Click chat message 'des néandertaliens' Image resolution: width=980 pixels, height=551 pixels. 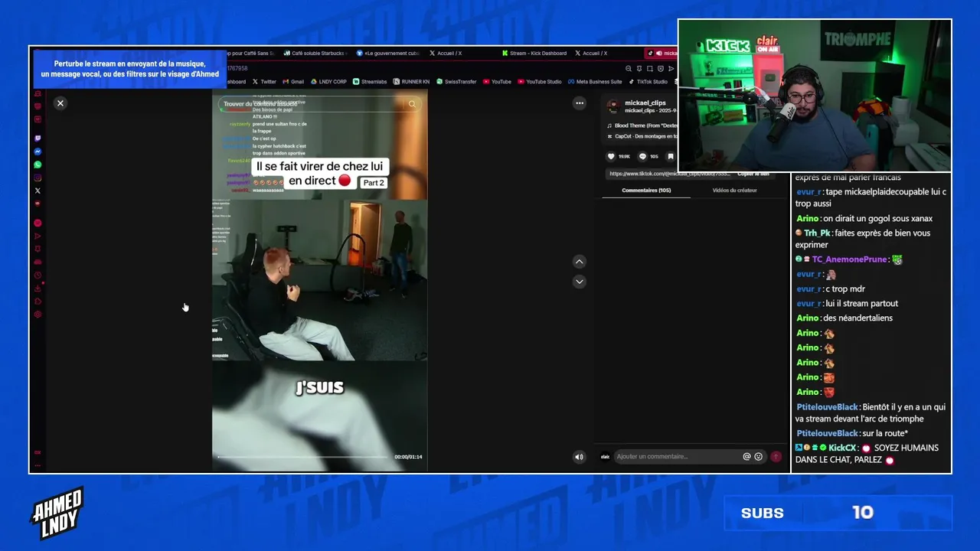pyautogui.click(x=857, y=318)
